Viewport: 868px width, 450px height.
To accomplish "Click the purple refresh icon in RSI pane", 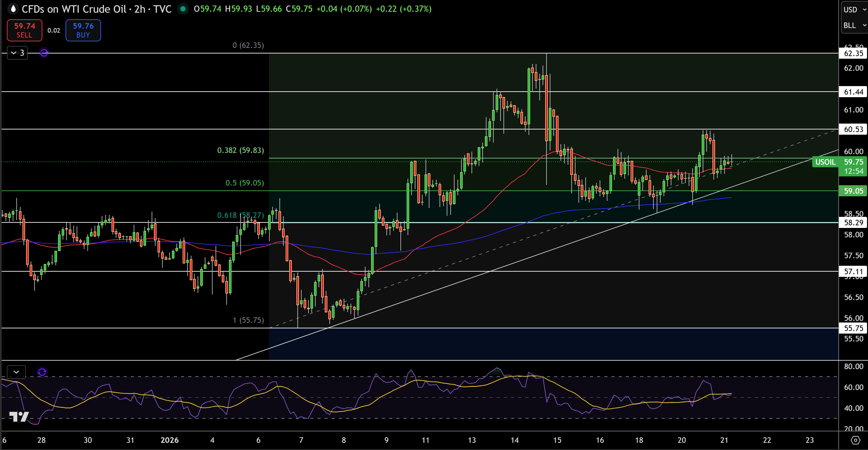I will 42,372.
